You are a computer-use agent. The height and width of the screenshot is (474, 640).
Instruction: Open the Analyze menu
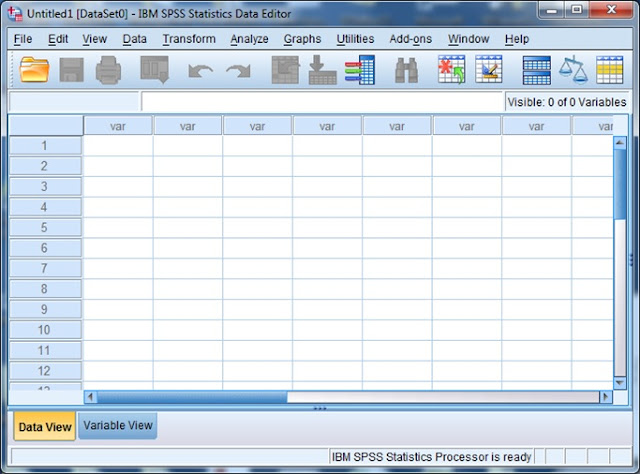tap(249, 39)
